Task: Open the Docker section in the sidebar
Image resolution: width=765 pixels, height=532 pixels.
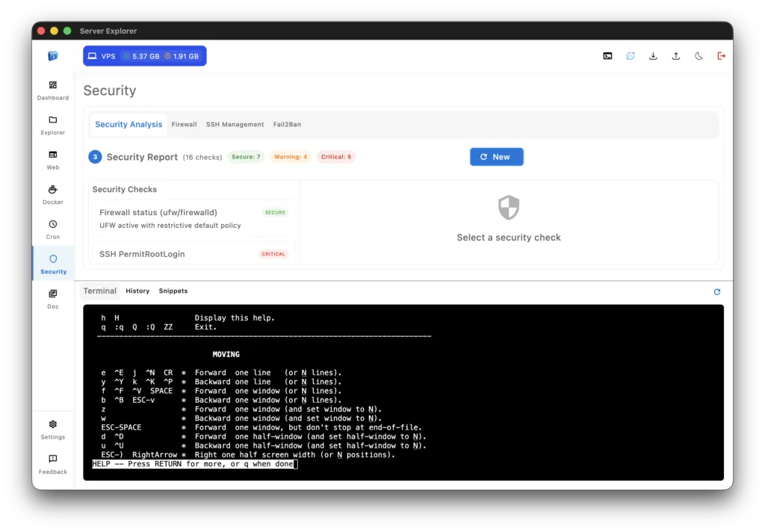Action: (52, 194)
